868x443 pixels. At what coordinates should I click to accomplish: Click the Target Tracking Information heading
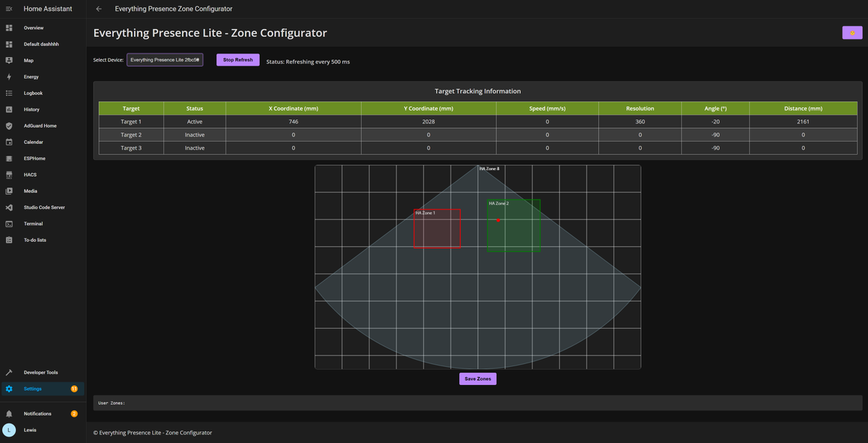pos(477,91)
